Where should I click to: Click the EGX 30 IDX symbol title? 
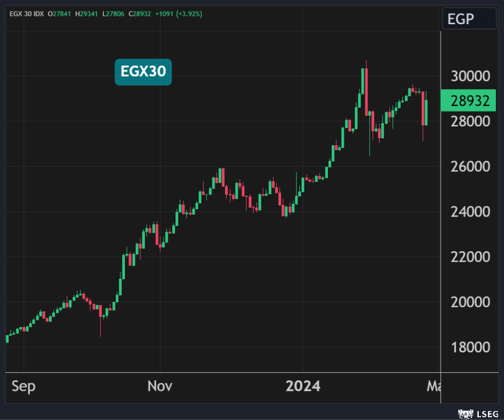coord(27,13)
